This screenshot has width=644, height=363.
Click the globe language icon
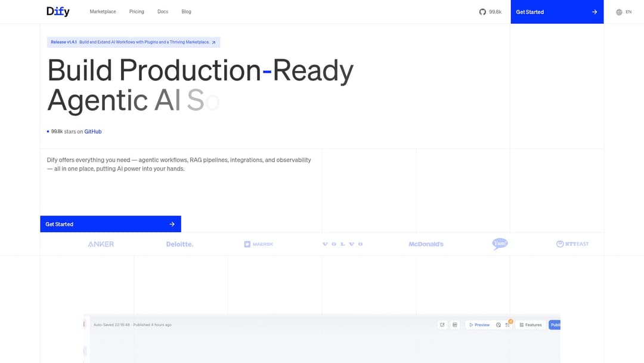point(619,12)
